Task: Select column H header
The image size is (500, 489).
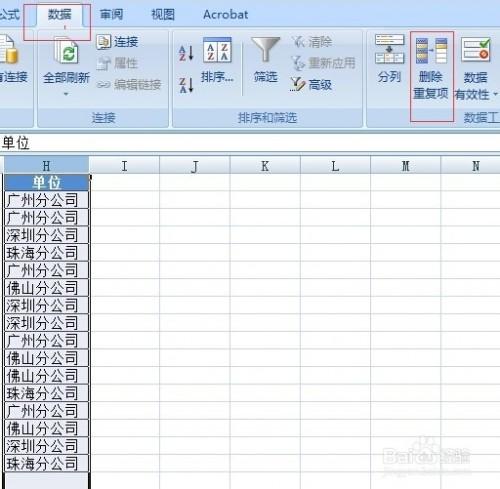Action: pos(46,165)
